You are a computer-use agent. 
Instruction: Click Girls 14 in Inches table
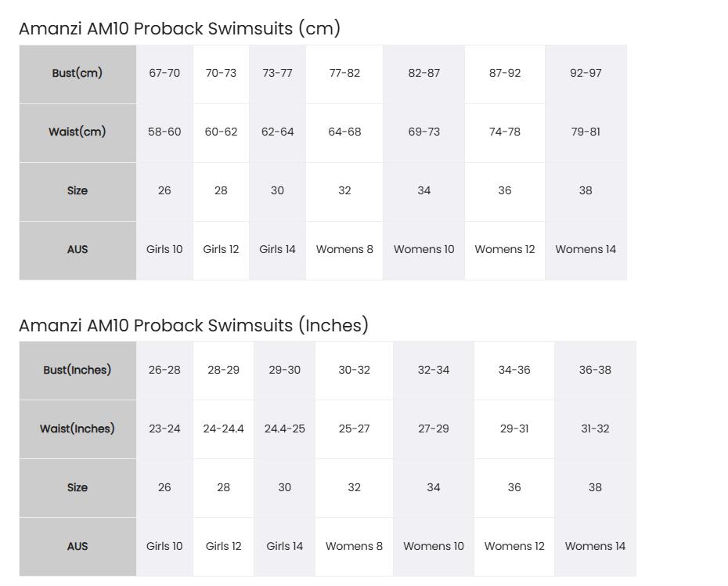(x=285, y=547)
